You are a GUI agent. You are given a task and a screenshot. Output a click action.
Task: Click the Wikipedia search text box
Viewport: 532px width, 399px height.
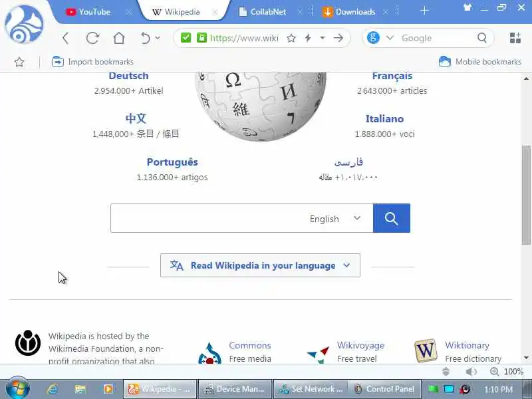click(207, 219)
